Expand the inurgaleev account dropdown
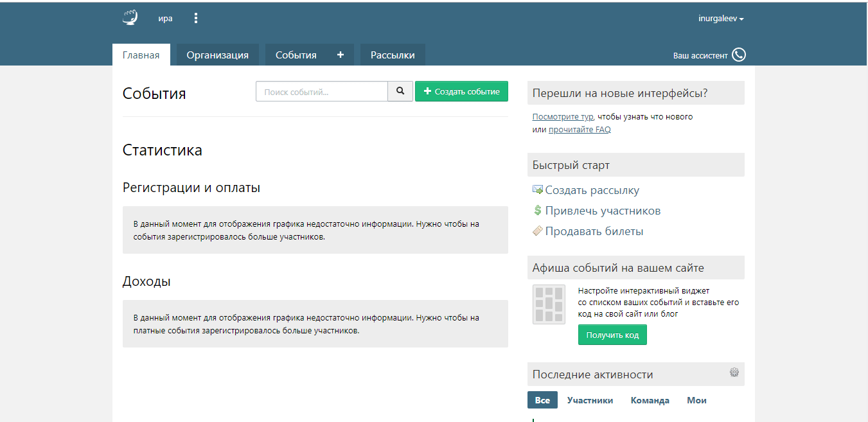Viewport: 868px width, 422px height. [721, 19]
